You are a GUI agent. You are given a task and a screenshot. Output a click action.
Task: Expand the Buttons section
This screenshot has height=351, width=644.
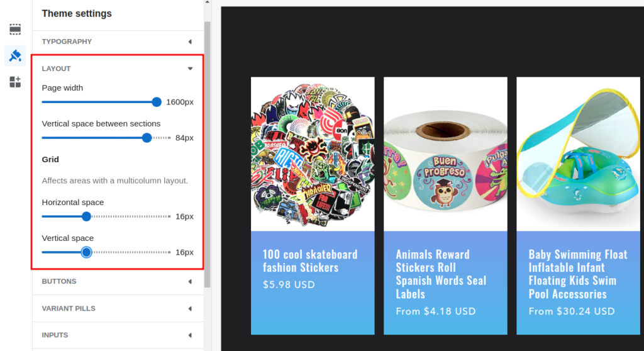[x=118, y=282]
